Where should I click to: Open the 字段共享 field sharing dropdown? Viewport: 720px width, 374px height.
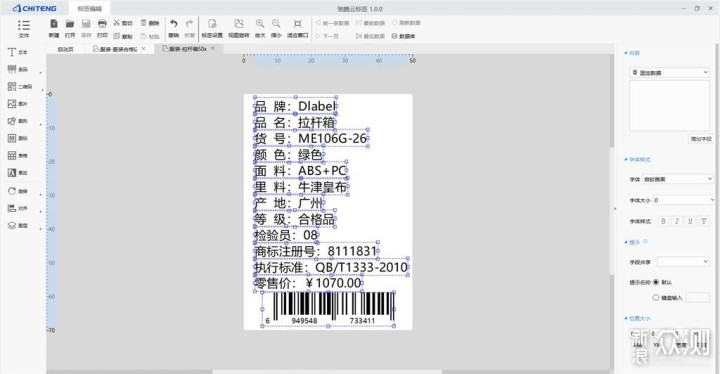tap(683, 261)
